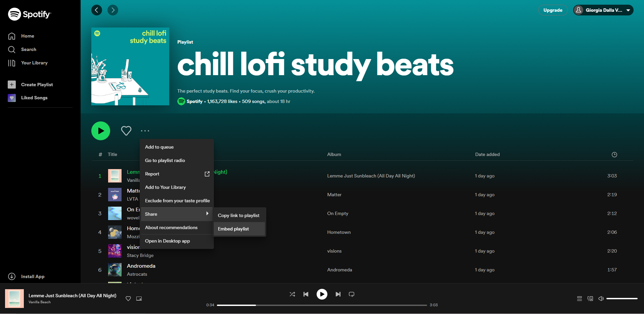The width and height of the screenshot is (644, 314).
Task: Save the playlist with the heart icon
Action: coord(126,131)
